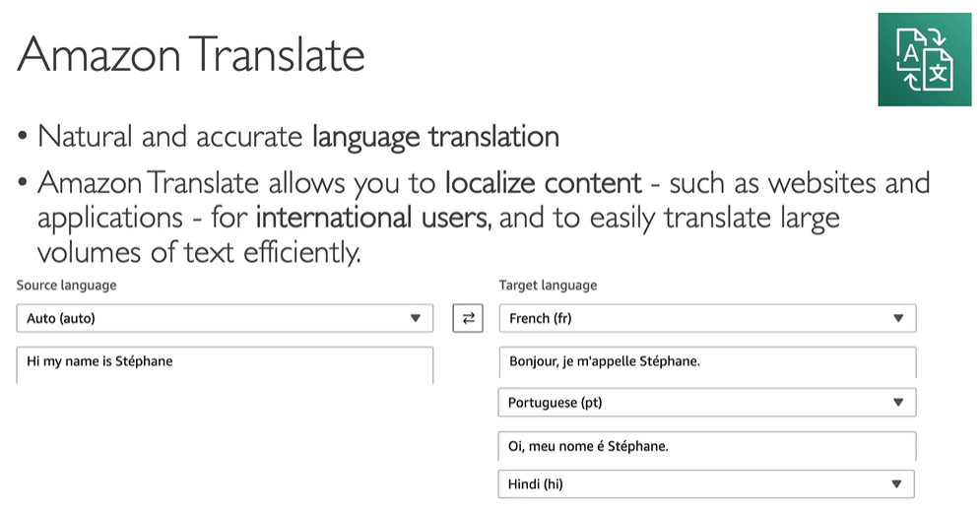Image resolution: width=980 pixels, height=512 pixels.
Task: Open the Portuguese (pt) language dropdown
Action: tap(707, 403)
